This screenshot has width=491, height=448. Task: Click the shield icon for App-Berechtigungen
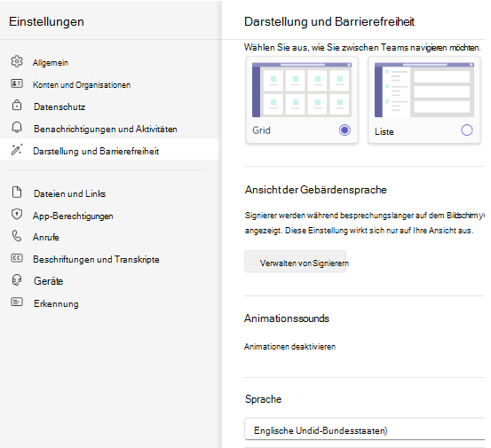(17, 215)
